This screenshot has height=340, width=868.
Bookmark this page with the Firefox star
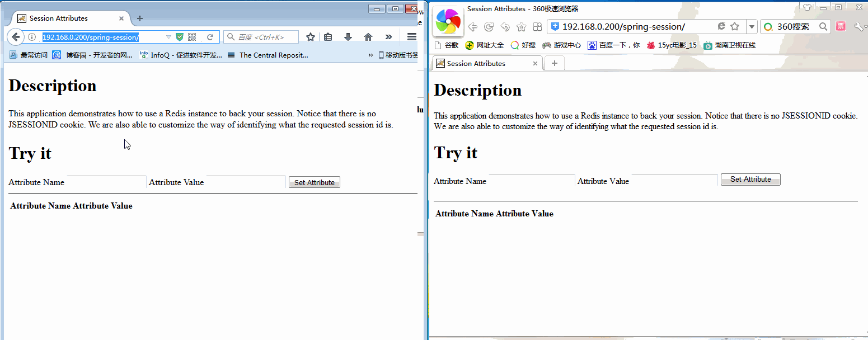pyautogui.click(x=311, y=37)
